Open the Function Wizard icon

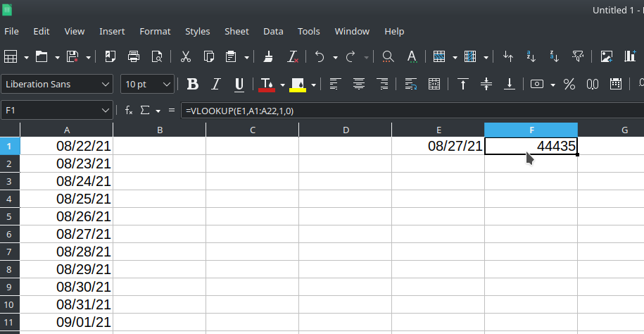[129, 110]
